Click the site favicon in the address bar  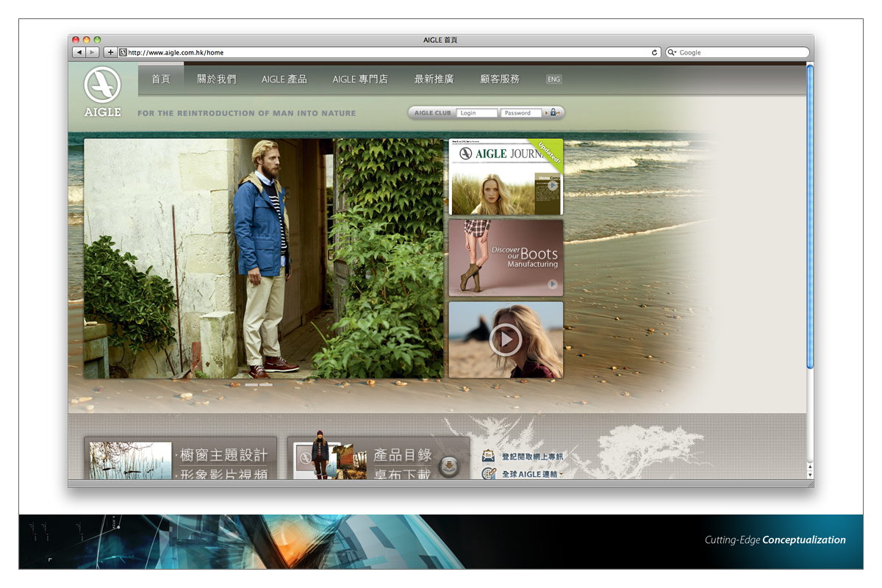pos(123,53)
